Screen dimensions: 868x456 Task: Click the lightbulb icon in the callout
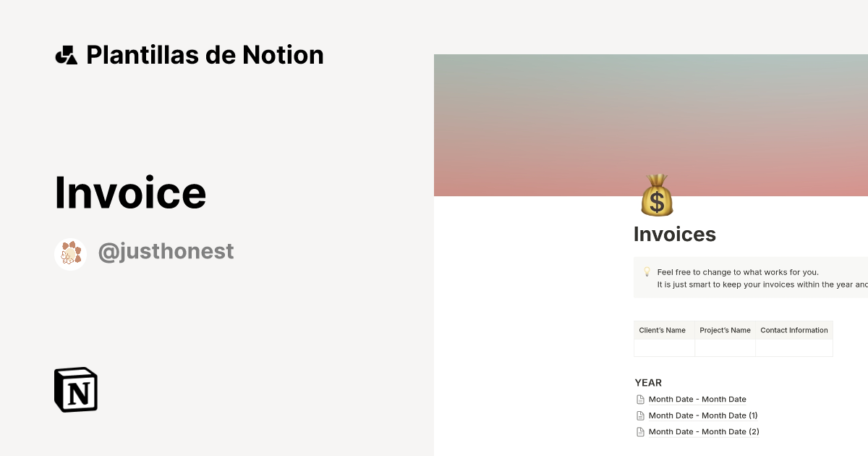646,273
